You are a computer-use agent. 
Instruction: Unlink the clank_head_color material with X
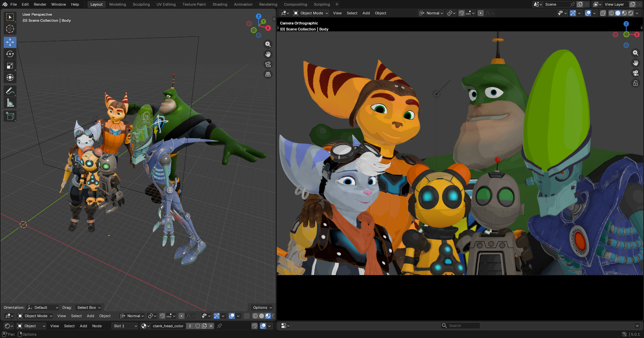pos(211,326)
